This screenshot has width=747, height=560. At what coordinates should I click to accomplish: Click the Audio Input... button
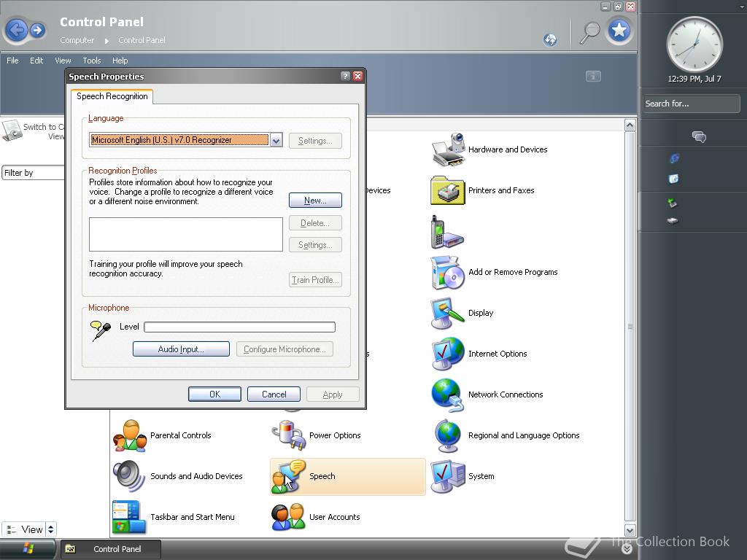click(x=181, y=349)
